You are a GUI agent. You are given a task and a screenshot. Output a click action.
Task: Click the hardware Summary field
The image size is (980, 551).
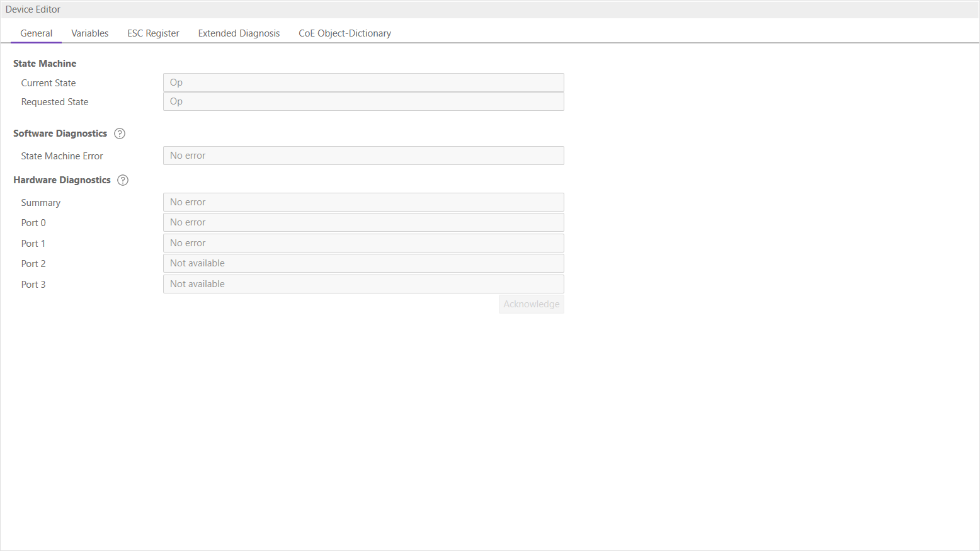point(363,202)
